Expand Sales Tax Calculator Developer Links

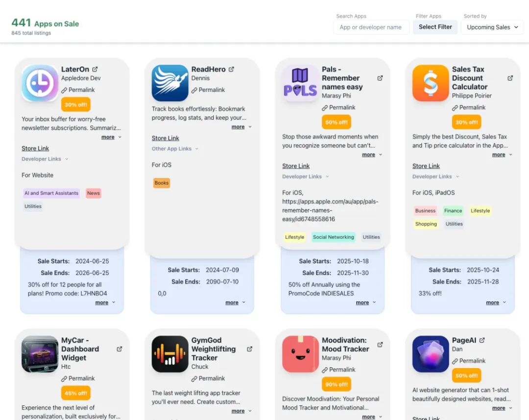[x=435, y=177]
